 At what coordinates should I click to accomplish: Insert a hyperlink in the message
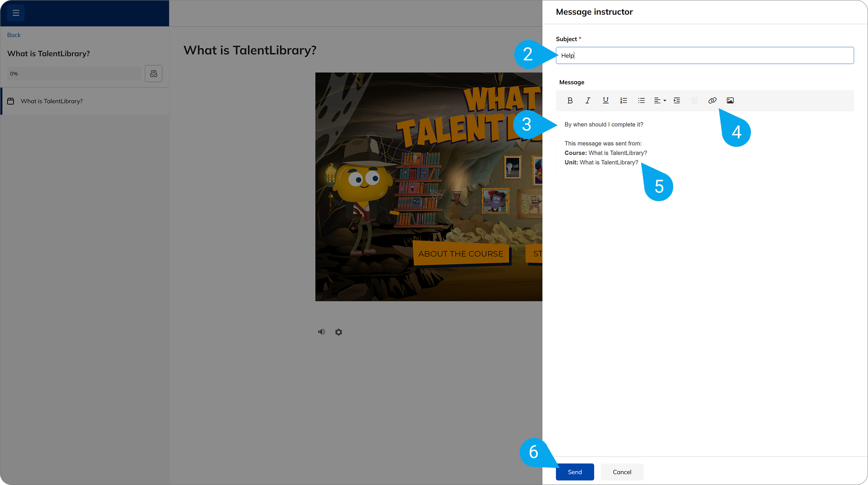712,100
